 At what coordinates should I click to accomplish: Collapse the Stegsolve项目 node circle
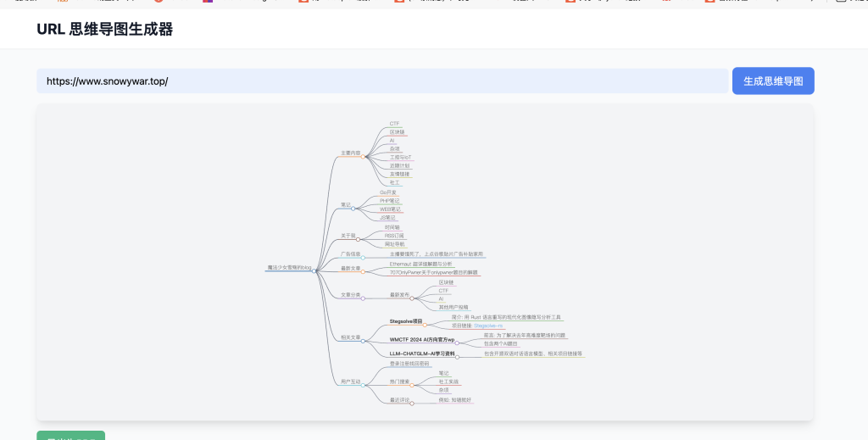(426, 325)
